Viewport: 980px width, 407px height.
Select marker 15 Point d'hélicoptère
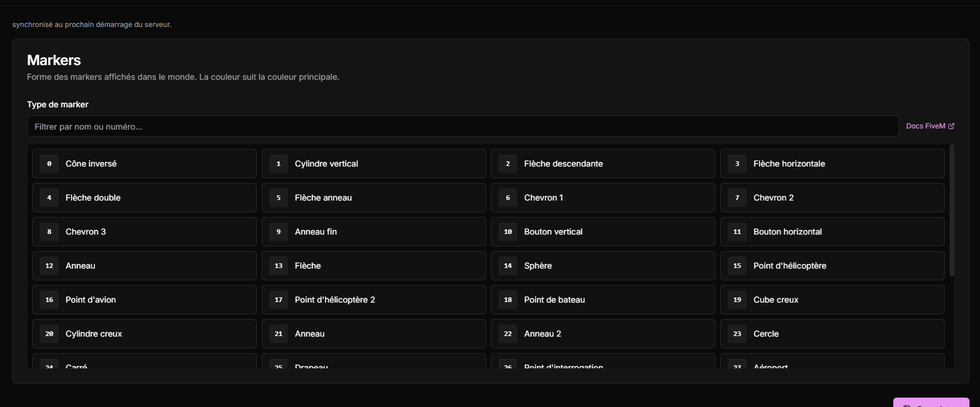(832, 266)
